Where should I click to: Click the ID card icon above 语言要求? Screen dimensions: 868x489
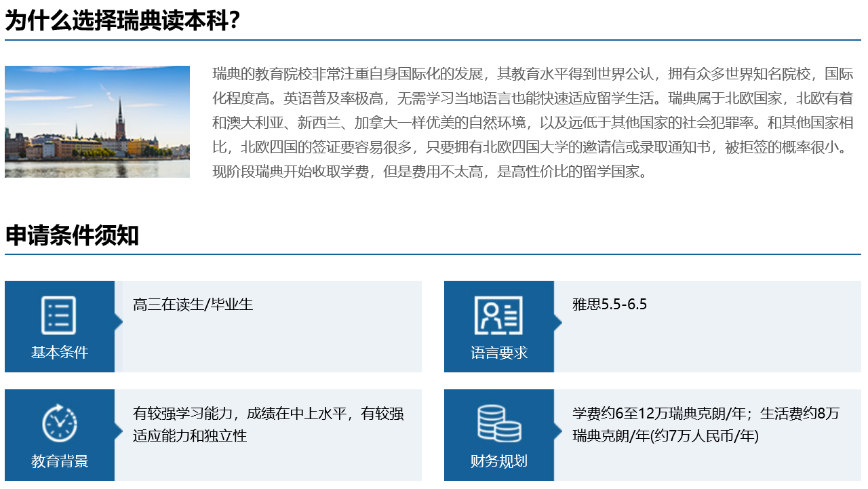[x=498, y=315]
